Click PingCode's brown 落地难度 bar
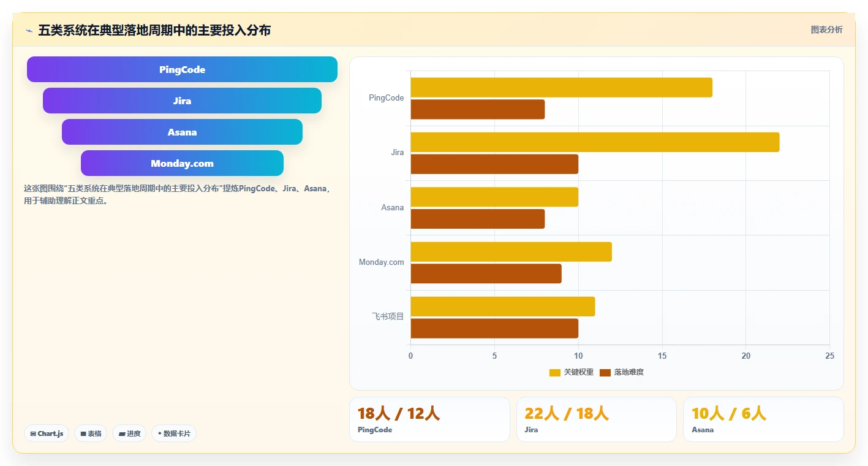This screenshot has height=466, width=868. pos(478,109)
